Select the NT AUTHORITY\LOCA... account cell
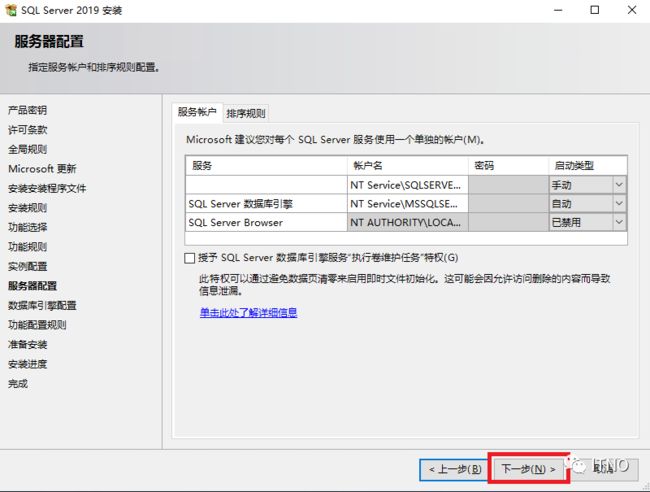The width and height of the screenshot is (650, 492). tap(407, 223)
